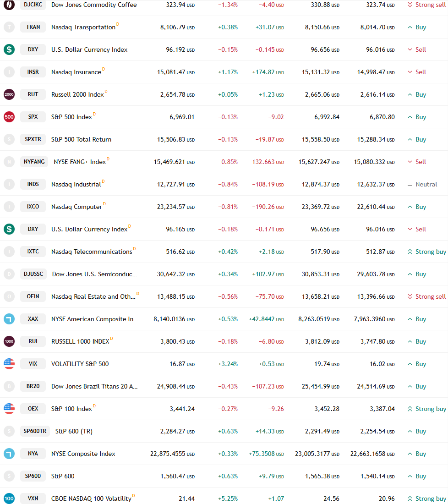This screenshot has height=504, width=448.
Task: Open the RUT ticker symbol
Action: pos(33,94)
